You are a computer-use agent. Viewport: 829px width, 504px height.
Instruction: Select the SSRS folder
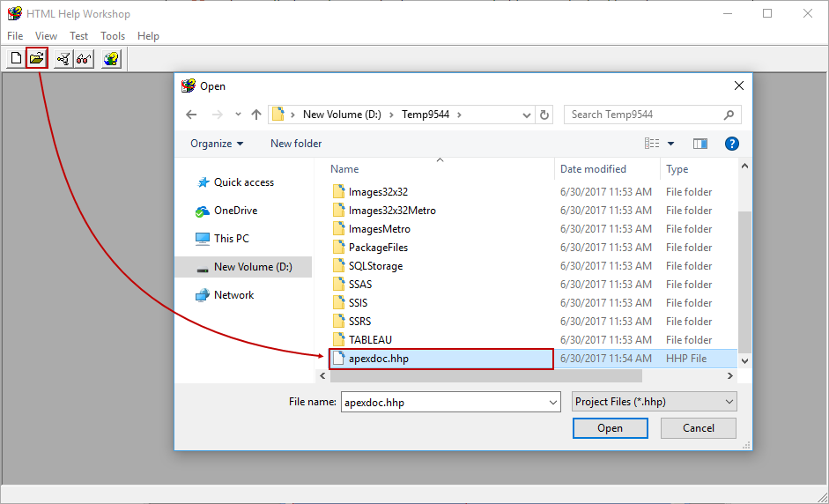[359, 322]
